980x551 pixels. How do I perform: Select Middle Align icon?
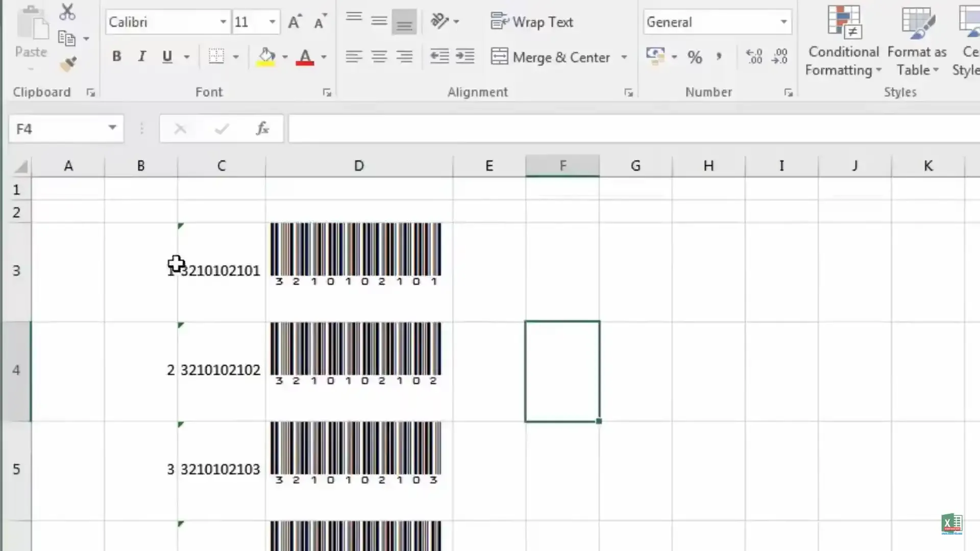379,21
